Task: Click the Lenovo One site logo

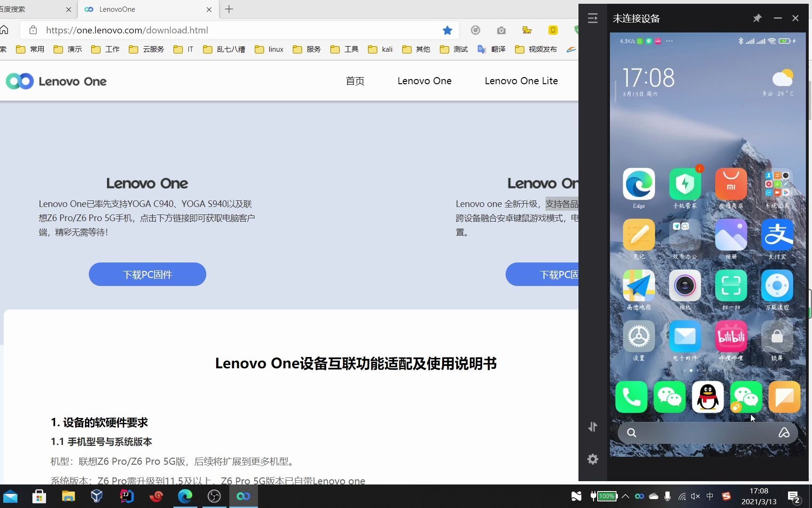Action: pos(56,81)
